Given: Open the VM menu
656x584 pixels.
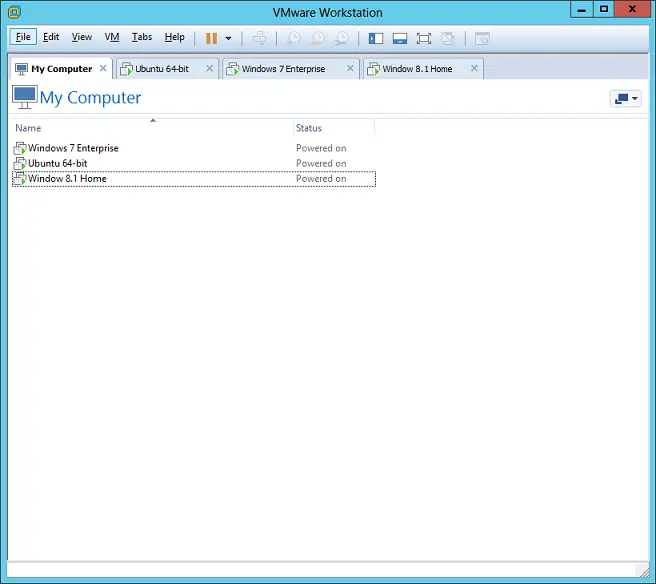Looking at the screenshot, I should point(112,37).
